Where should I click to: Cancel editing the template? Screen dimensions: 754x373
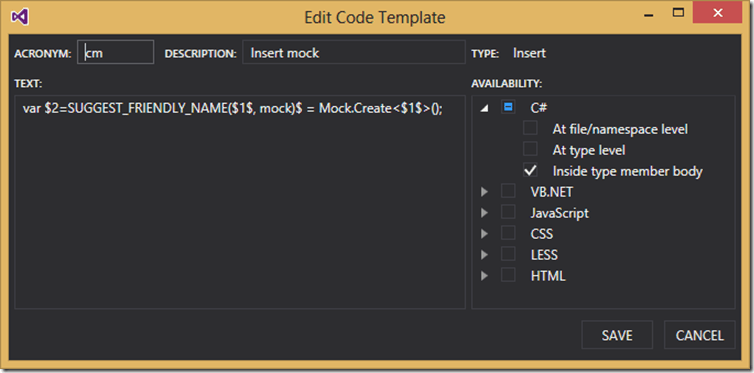pyautogui.click(x=700, y=335)
